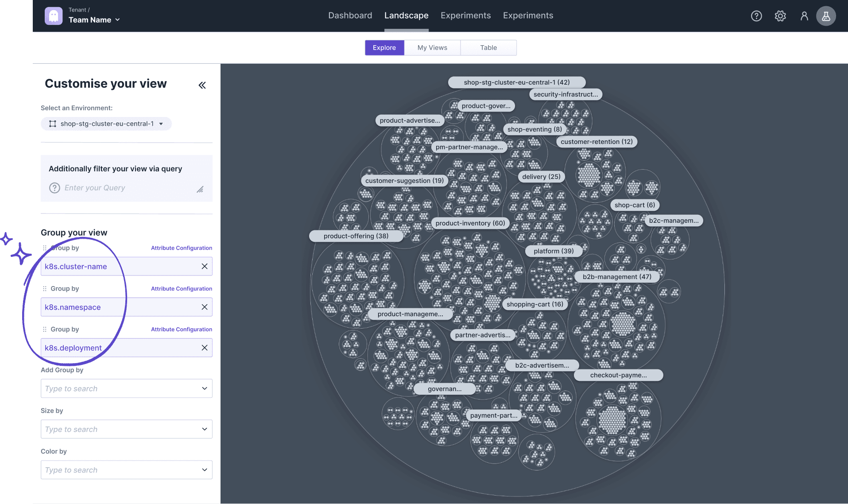Select the b2b-management (47) label
This screenshot has height=504, width=848.
[x=617, y=277]
